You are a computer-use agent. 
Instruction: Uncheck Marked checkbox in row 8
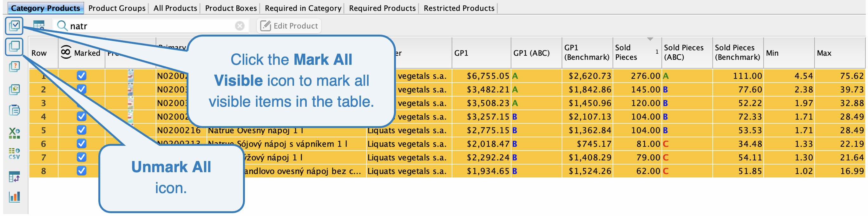pyautogui.click(x=82, y=171)
